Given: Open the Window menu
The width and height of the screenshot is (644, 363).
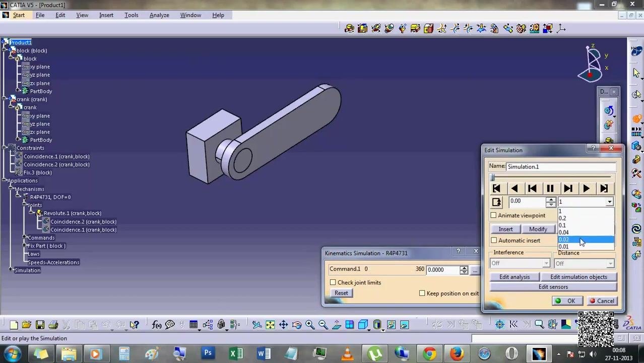Looking at the screenshot, I should point(190,15).
